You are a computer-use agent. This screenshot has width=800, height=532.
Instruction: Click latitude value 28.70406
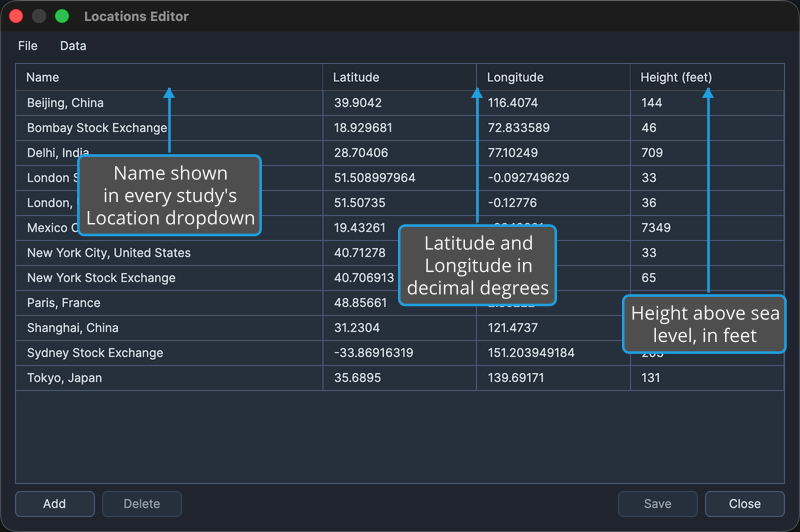361,153
